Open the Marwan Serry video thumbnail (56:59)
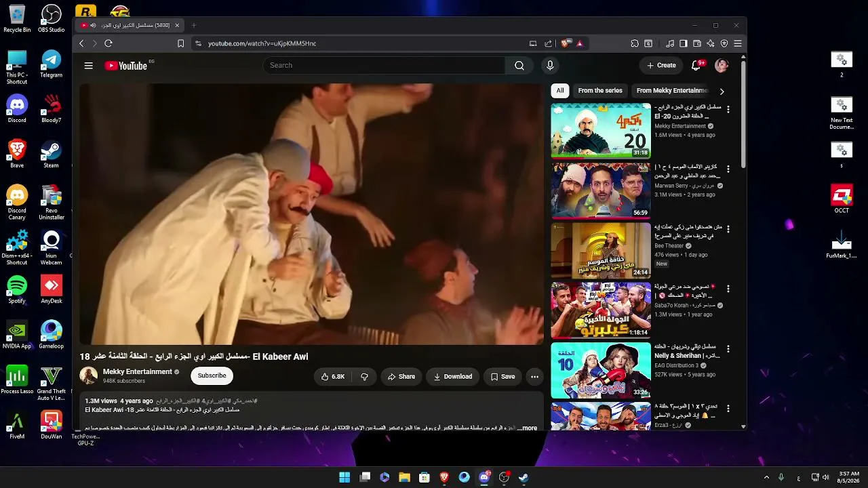 click(x=601, y=190)
